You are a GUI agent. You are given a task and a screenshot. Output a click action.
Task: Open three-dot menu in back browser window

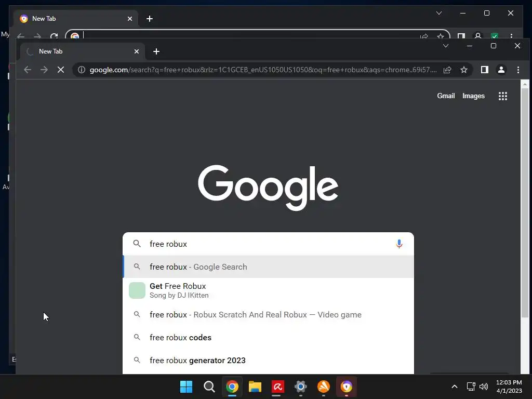point(511,36)
